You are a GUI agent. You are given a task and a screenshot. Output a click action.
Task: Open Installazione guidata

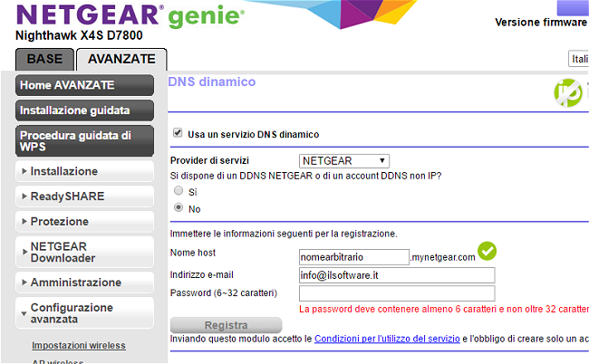point(84,110)
